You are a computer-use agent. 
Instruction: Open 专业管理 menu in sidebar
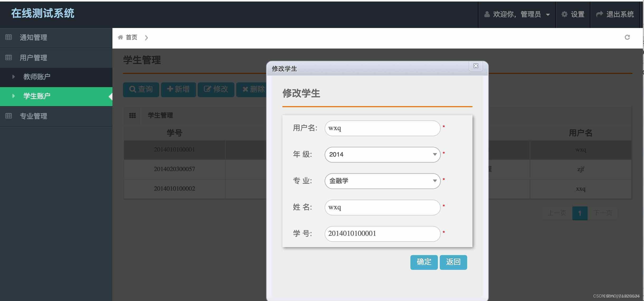[x=56, y=116]
